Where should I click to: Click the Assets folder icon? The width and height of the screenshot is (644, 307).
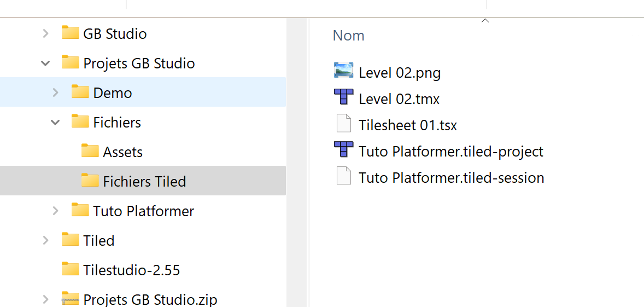coord(90,151)
